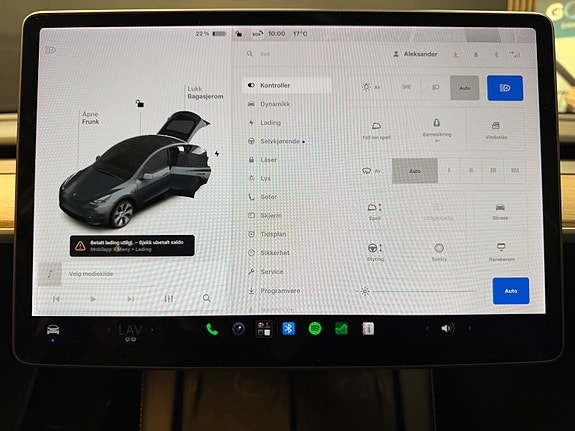Open the Speil mirror adjustment
575x431 pixels.
[x=374, y=211]
